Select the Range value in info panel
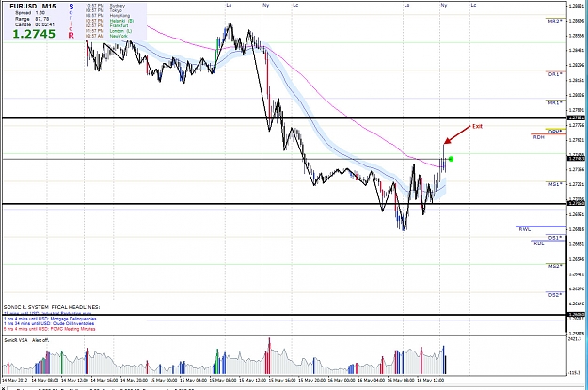Viewport: 588px width, 390px height. click(x=43, y=19)
